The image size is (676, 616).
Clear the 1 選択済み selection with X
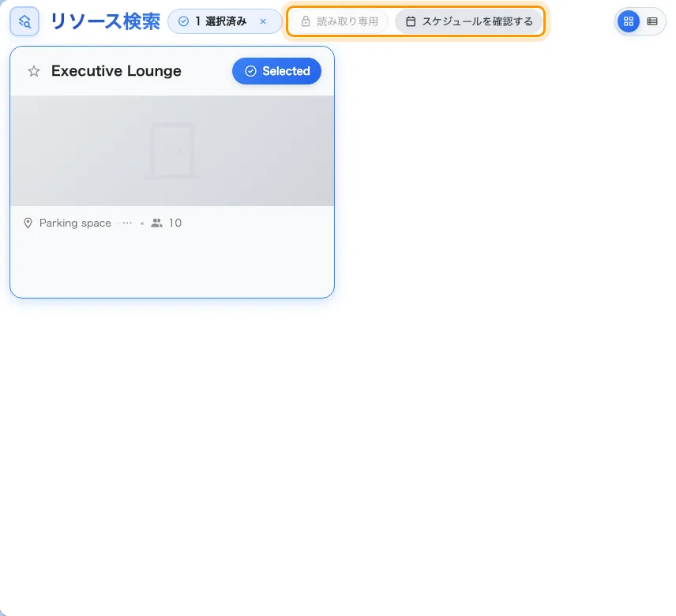(263, 21)
